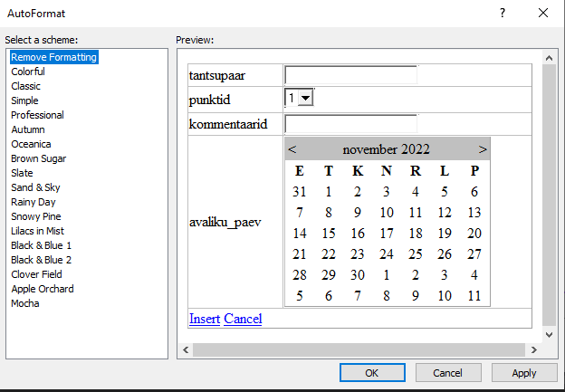Pick the Brown Sugar scheme
This screenshot has height=392, width=565.
pyautogui.click(x=38, y=158)
